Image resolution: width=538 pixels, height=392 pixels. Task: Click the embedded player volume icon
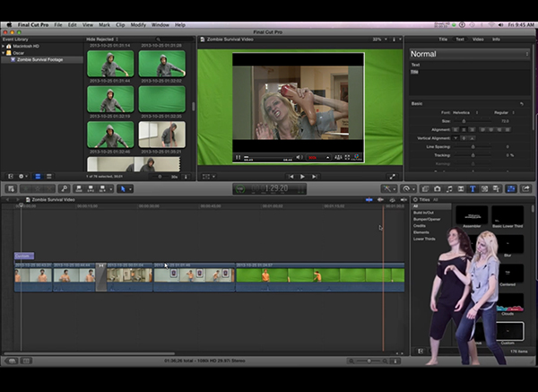299,157
